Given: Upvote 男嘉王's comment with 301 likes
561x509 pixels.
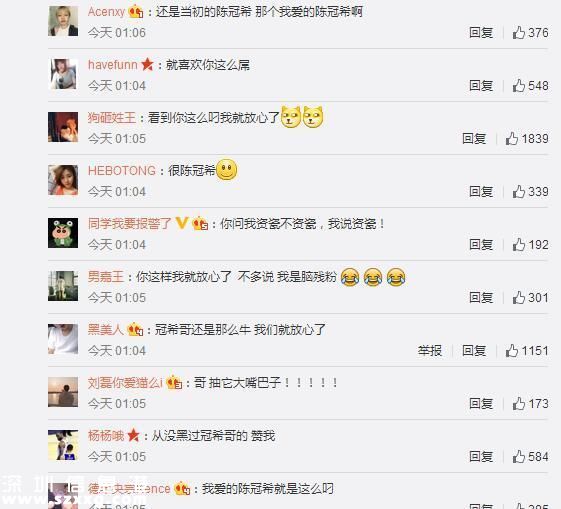Looking at the screenshot, I should pyautogui.click(x=518, y=298).
